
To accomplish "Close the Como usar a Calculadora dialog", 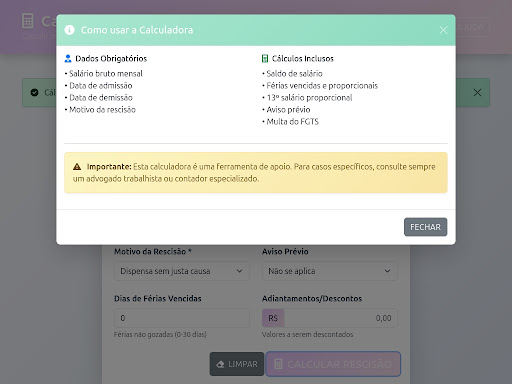I will pyautogui.click(x=443, y=30).
